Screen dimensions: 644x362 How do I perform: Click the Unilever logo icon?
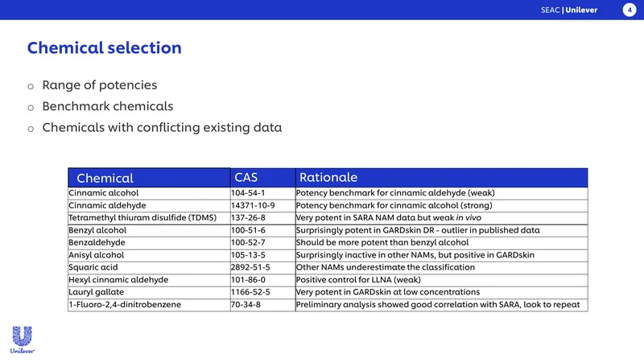[23, 339]
